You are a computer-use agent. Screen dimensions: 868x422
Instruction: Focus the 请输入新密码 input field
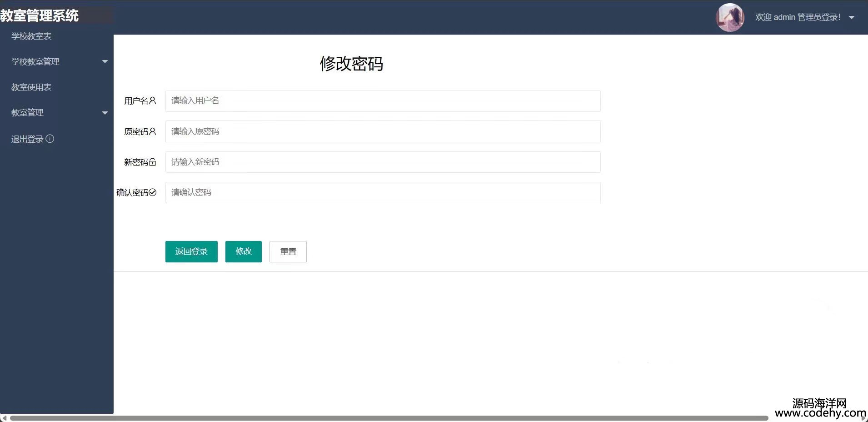(383, 162)
